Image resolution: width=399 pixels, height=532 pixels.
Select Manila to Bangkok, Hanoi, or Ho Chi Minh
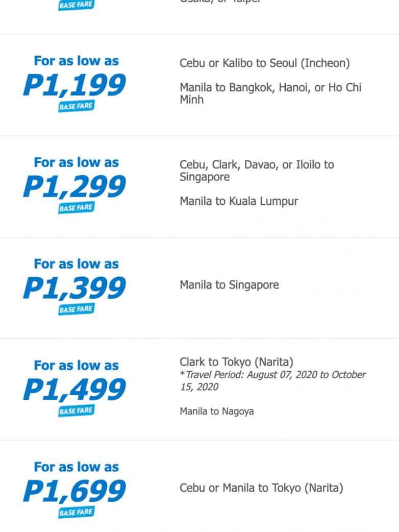pyautogui.click(x=270, y=93)
